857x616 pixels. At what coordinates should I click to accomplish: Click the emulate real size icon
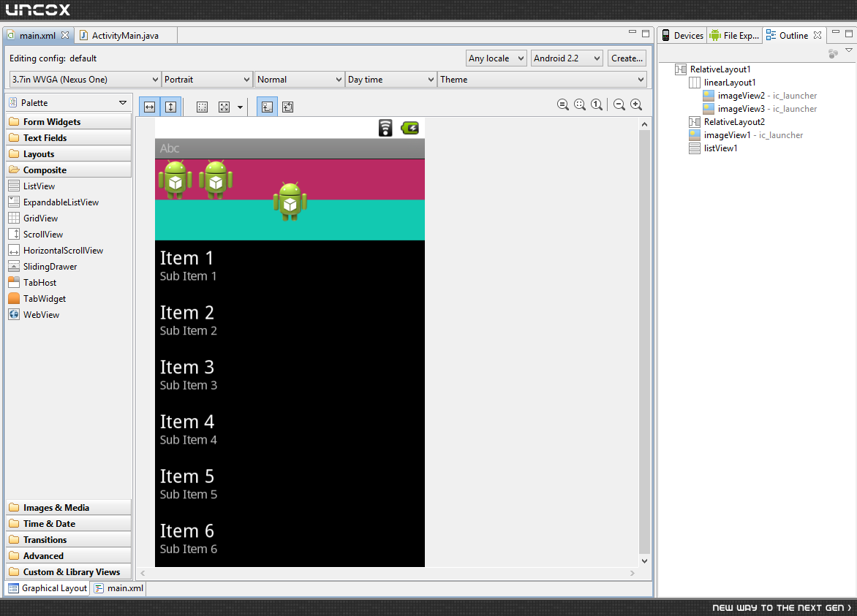point(224,107)
